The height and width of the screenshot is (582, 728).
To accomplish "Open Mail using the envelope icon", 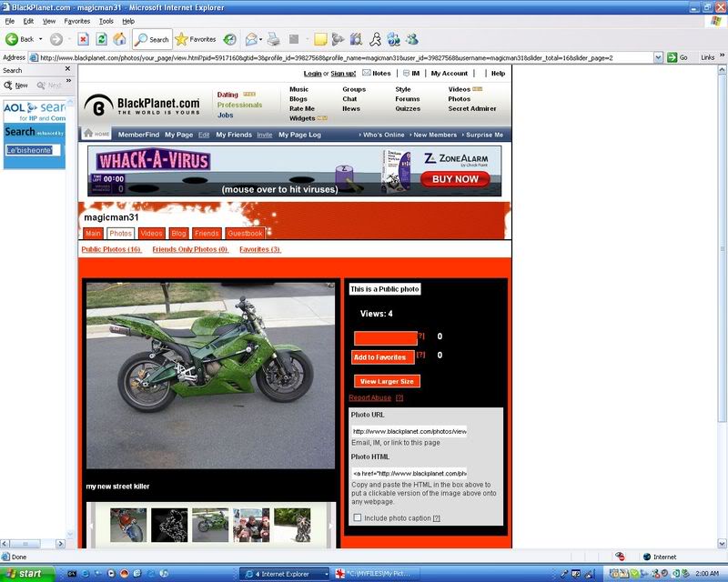I will coord(251,40).
